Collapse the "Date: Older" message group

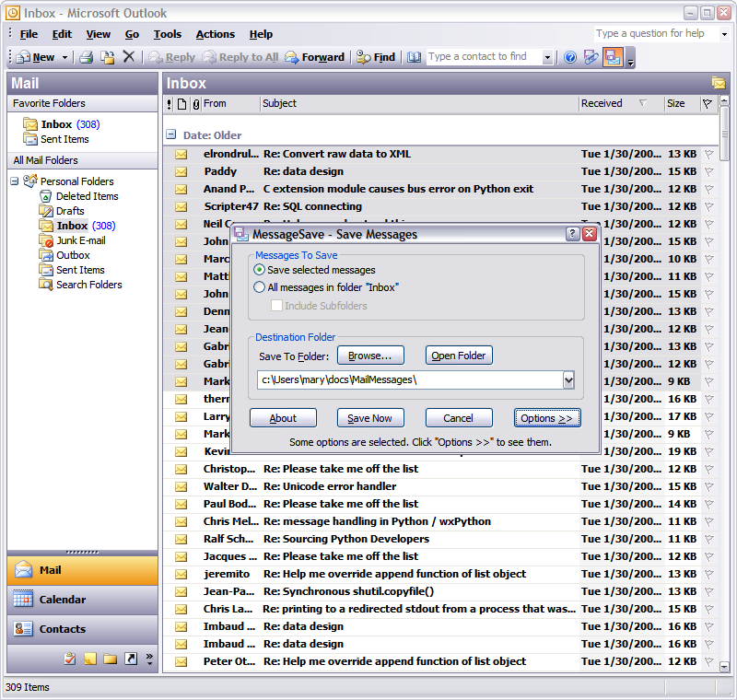pos(171,134)
